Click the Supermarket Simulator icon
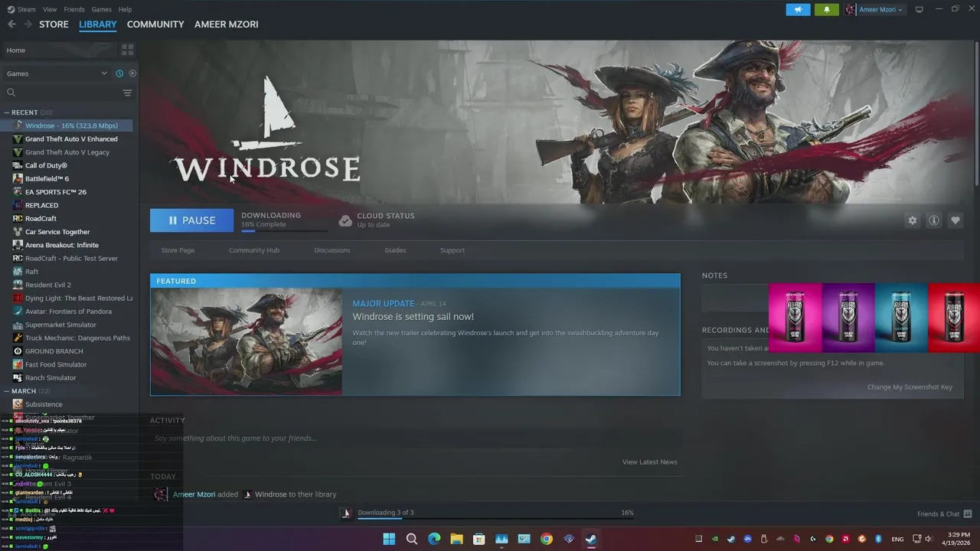This screenshot has height=551, width=980. pos(18,324)
